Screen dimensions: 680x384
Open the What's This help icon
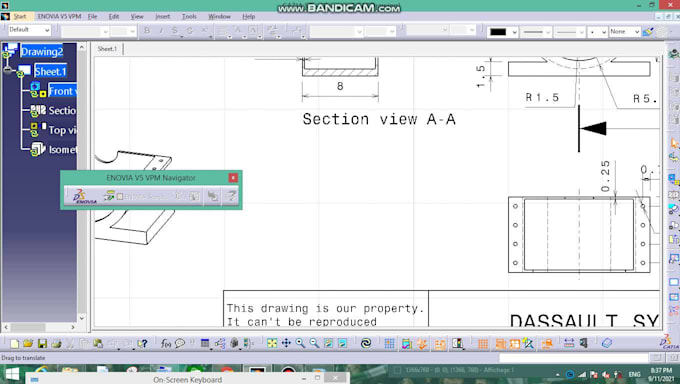142,344
